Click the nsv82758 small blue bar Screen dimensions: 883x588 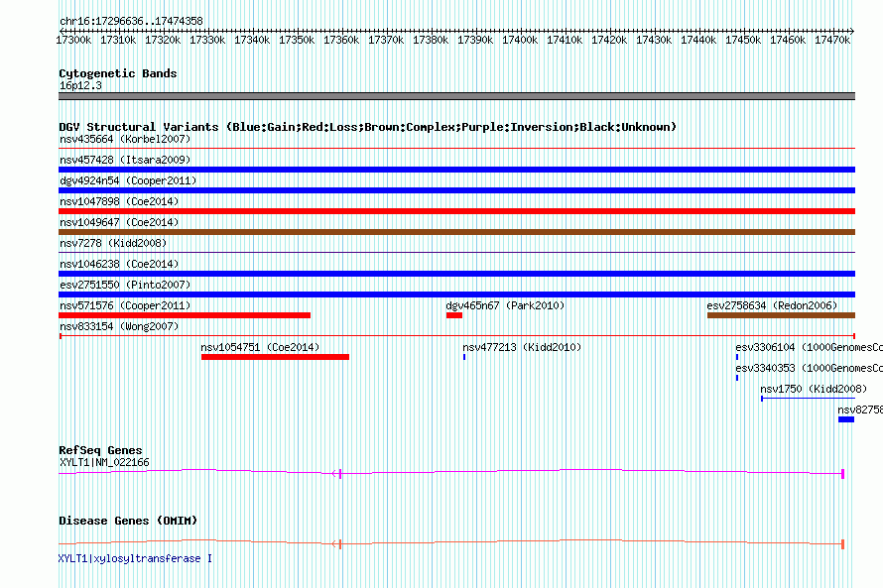point(846,419)
